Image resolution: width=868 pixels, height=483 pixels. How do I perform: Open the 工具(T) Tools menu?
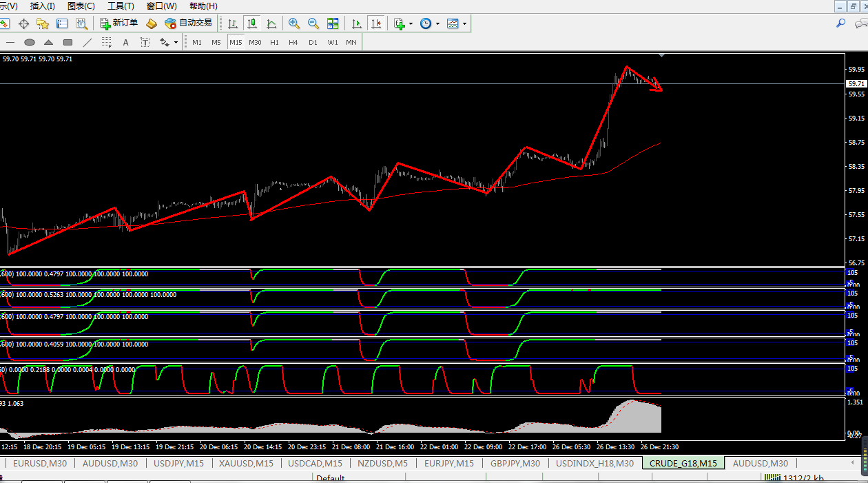pyautogui.click(x=121, y=6)
